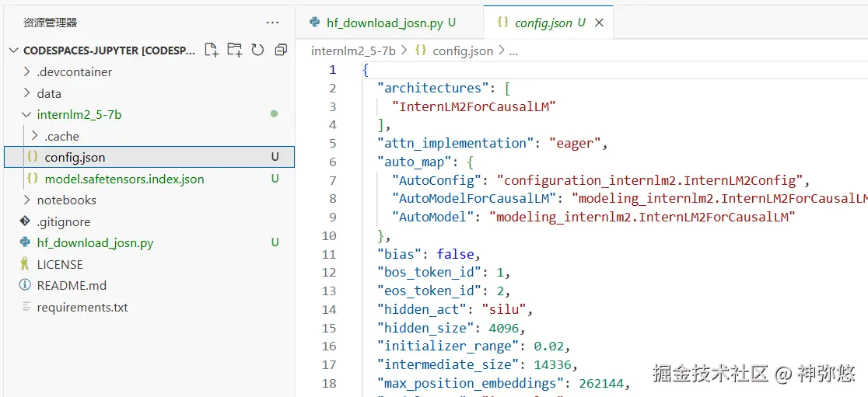Click the false value of "bias"
The width and height of the screenshot is (868, 397).
455,254
